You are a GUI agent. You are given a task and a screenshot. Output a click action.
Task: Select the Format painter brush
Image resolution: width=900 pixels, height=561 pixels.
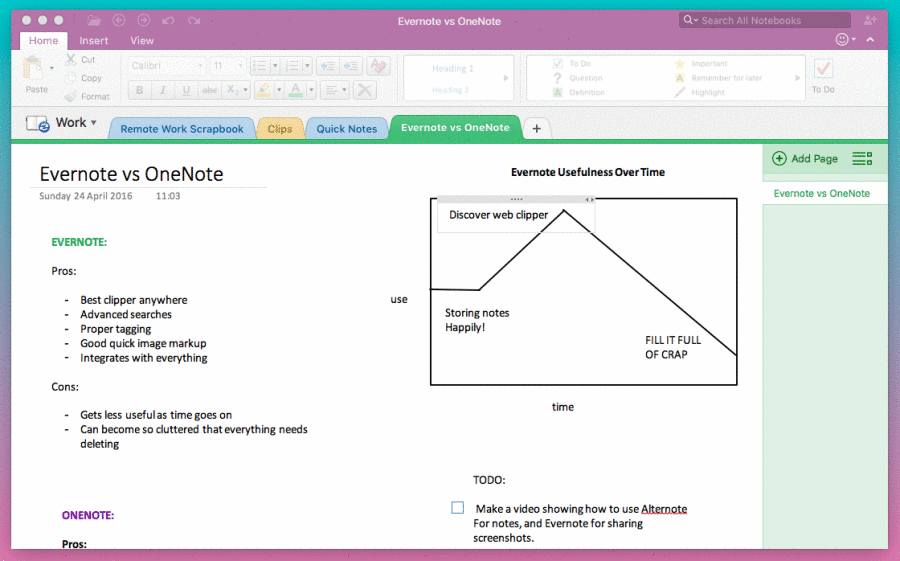click(x=71, y=96)
